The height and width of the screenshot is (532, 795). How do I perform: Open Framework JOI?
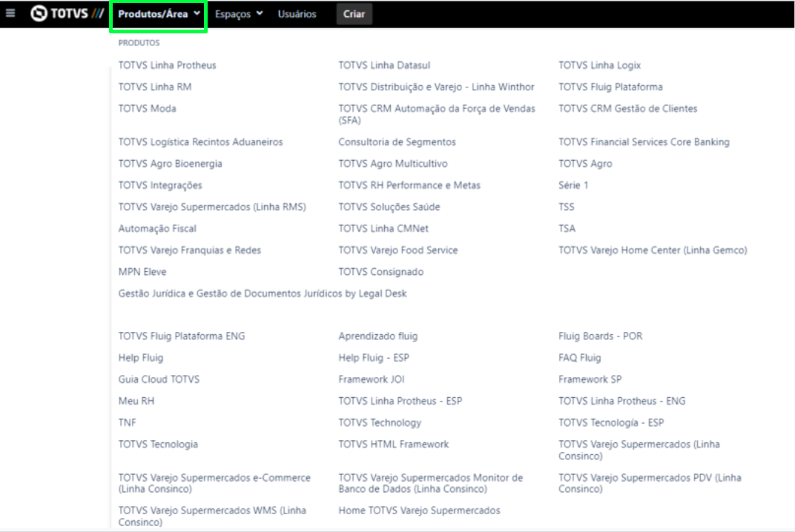371,379
